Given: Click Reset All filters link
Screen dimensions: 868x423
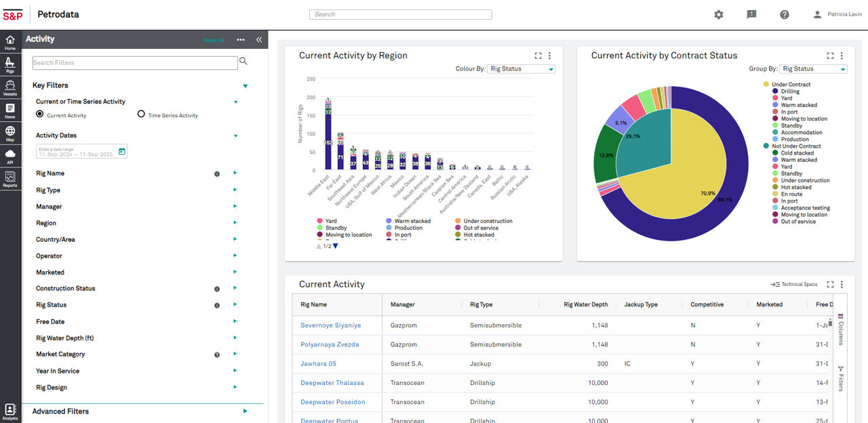Looking at the screenshot, I should click(214, 41).
